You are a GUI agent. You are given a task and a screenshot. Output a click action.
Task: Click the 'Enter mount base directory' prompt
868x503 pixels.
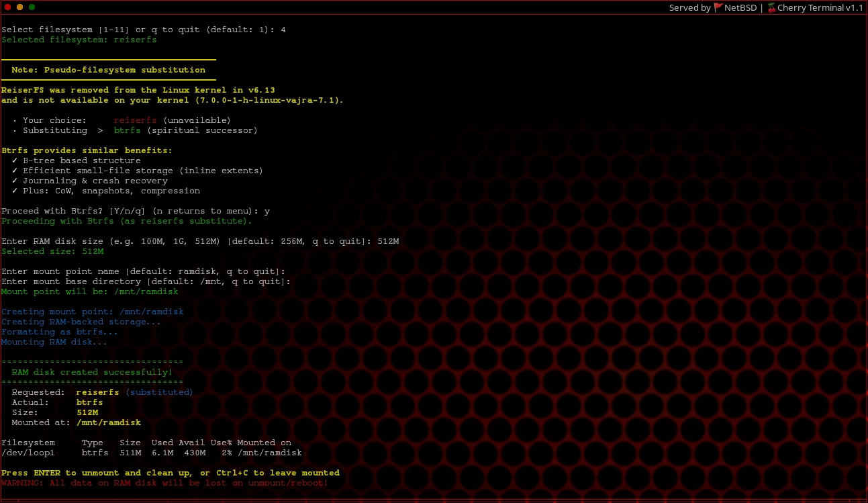146,281
